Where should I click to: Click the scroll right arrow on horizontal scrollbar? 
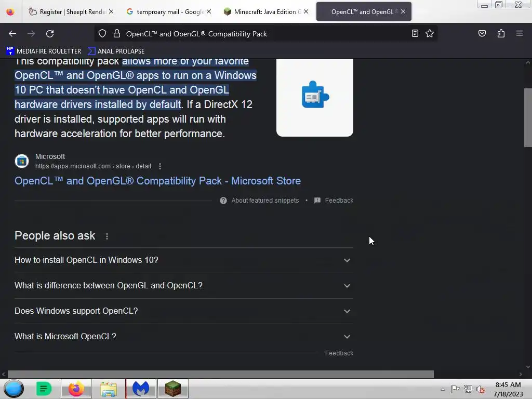(521, 374)
